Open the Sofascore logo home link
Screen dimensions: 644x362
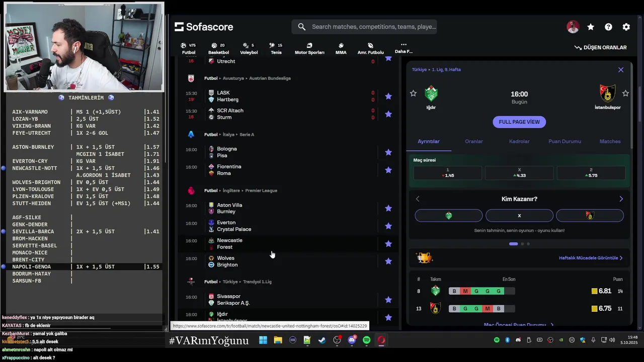point(204,27)
